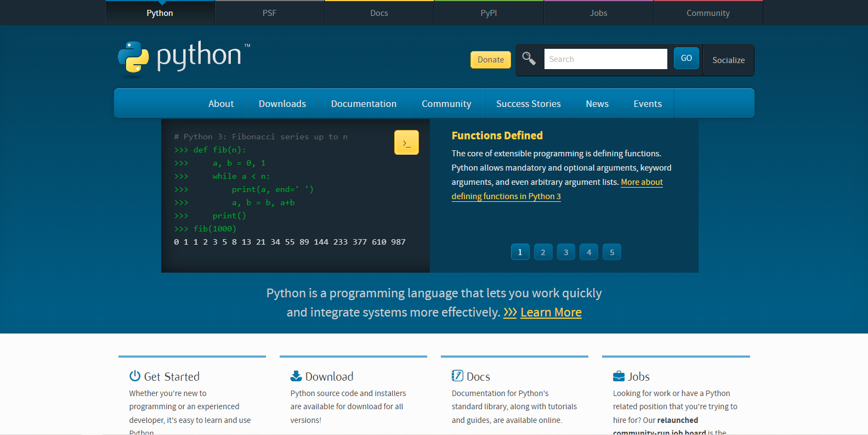Screen dimensions: 868x435
Task: Click the GO search button
Action: point(687,58)
